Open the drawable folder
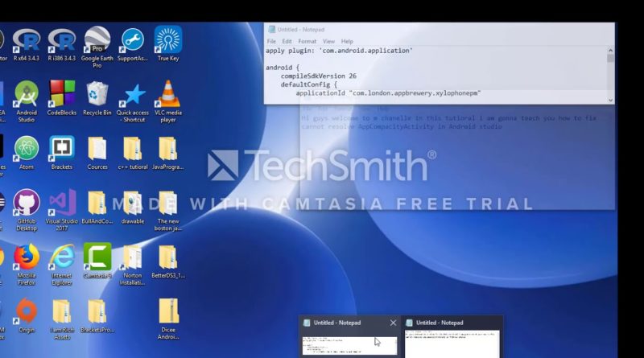The width and height of the screenshot is (644, 358). (x=132, y=208)
